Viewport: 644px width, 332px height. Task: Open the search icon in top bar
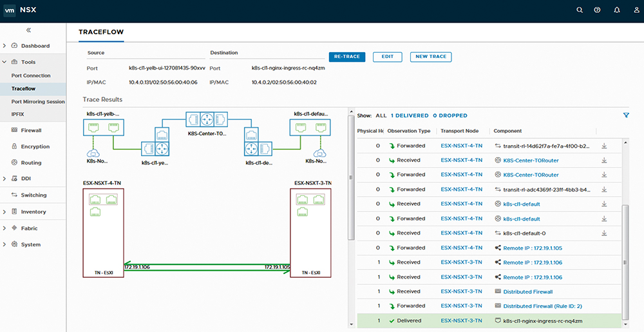(x=580, y=10)
